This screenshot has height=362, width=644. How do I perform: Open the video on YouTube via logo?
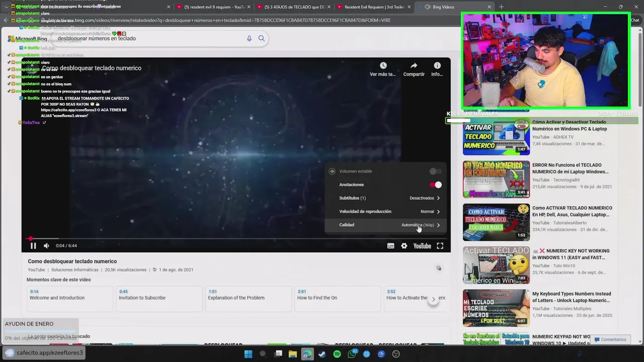point(422,246)
